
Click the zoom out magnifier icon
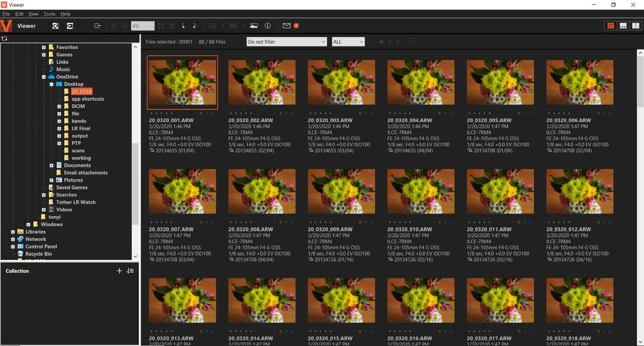(x=125, y=26)
